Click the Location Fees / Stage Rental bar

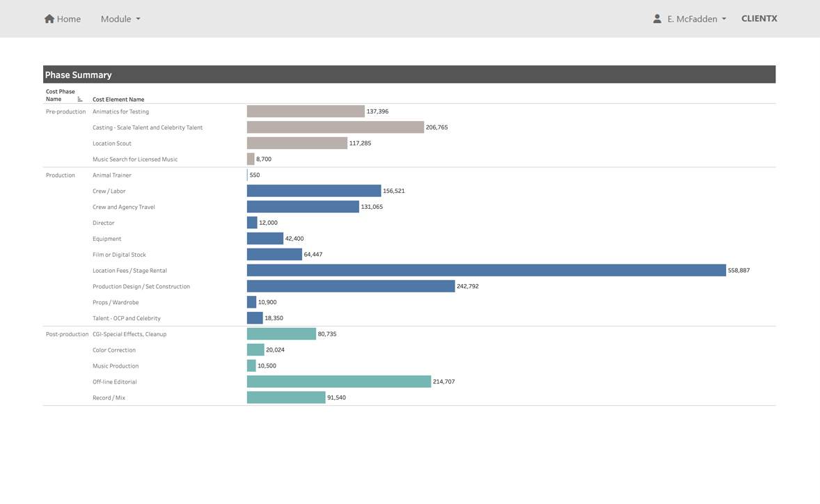click(485, 270)
